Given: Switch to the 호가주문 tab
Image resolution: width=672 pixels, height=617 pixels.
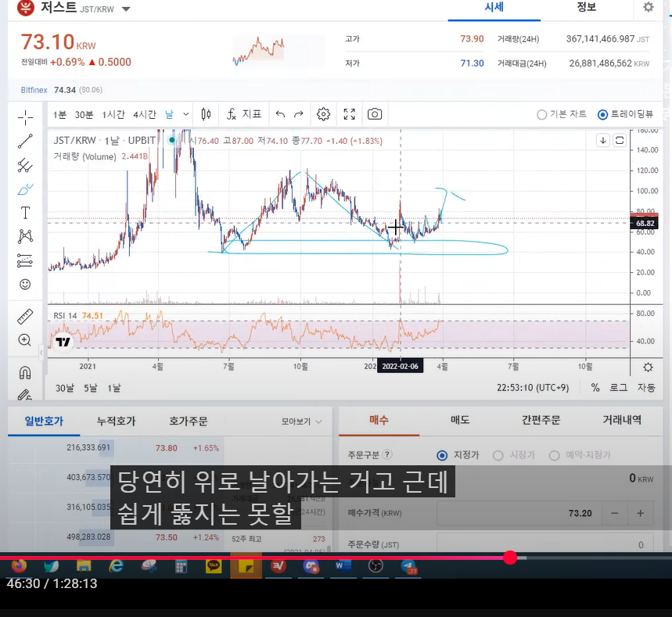Looking at the screenshot, I should click(x=188, y=421).
